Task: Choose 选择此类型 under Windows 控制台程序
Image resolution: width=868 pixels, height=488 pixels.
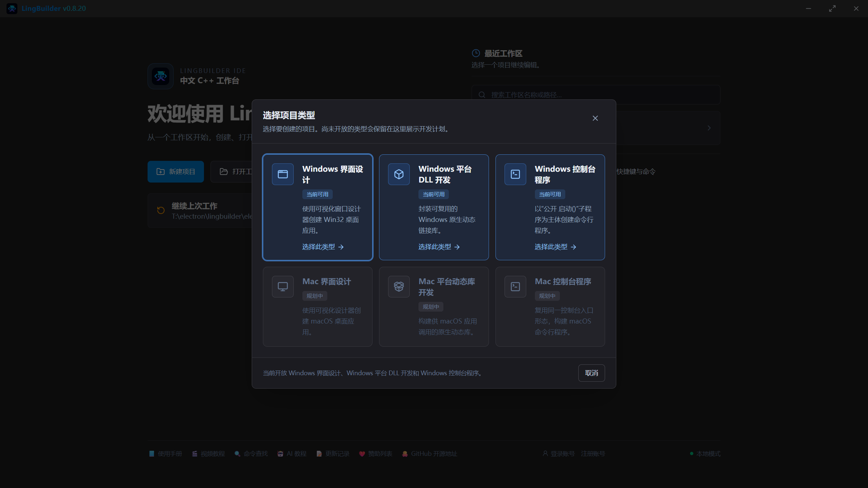Action: point(555,247)
